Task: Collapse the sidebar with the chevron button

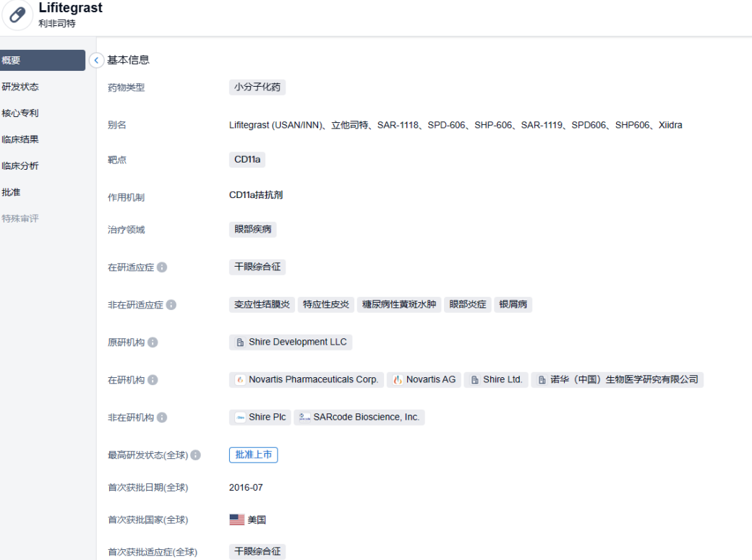Action: point(96,61)
